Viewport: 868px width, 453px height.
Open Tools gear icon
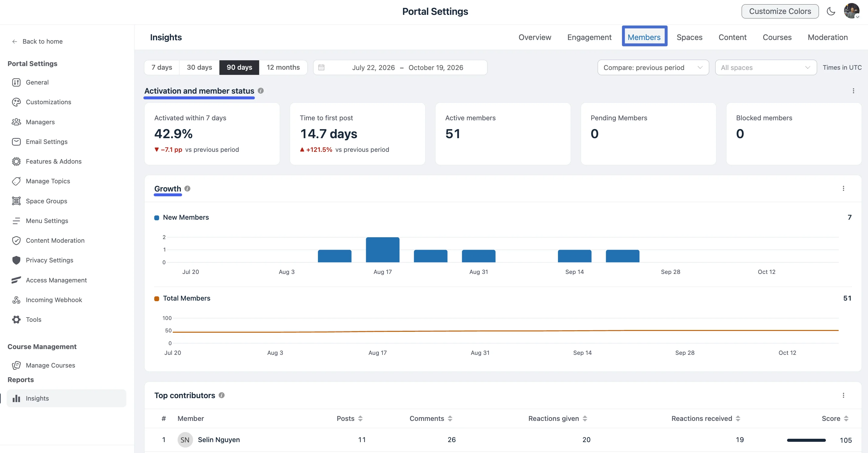[16, 319]
